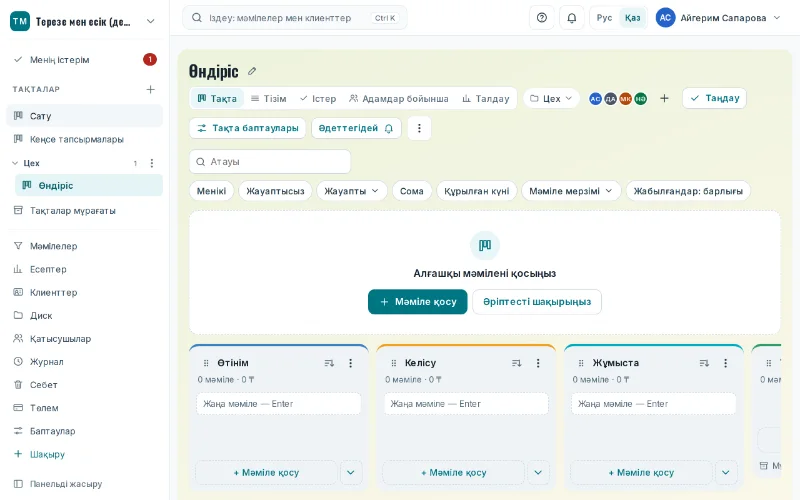Click the pencil icon next to Өндіріс title

click(x=252, y=71)
